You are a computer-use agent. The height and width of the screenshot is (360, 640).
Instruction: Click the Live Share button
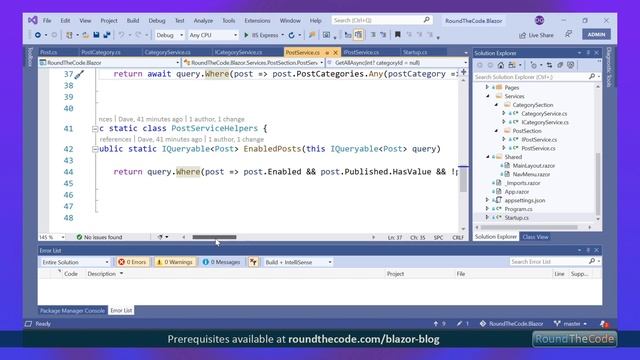tap(536, 35)
